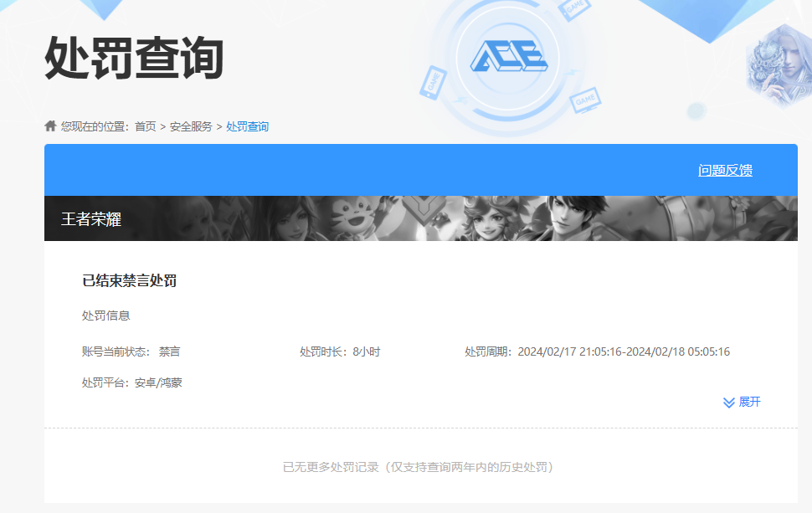This screenshot has height=513, width=812.
Task: Click the double-chevron icon next to 展开
Action: point(727,402)
